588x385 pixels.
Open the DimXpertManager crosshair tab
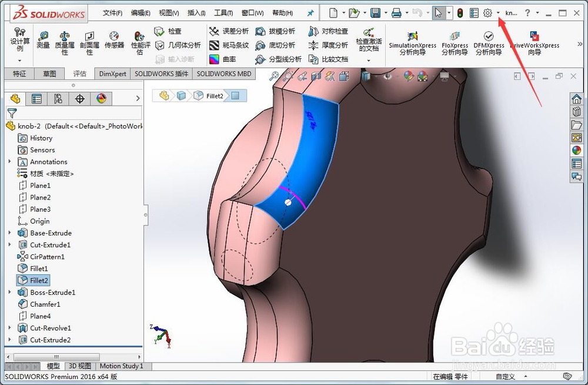pyautogui.click(x=79, y=99)
